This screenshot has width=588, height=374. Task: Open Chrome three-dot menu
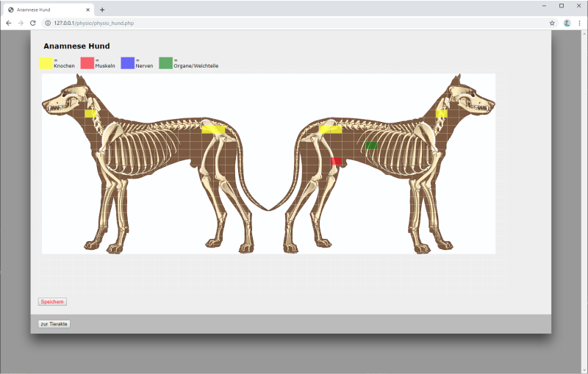(579, 23)
